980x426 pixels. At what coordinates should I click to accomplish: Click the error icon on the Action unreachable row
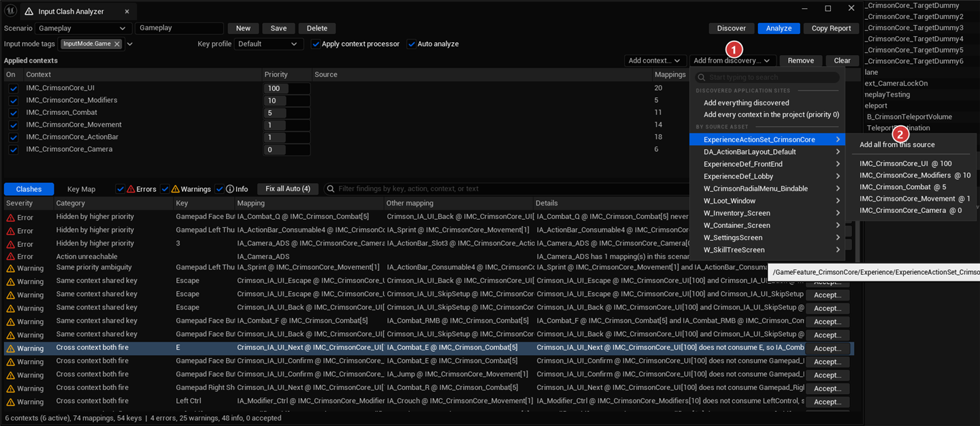tap(10, 257)
